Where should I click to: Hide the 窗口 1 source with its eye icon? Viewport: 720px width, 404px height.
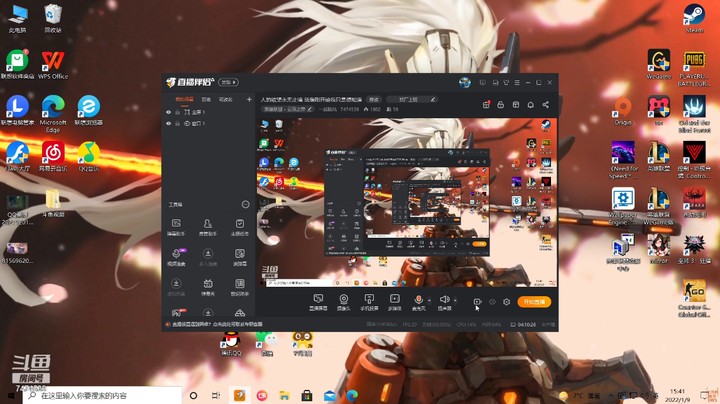pos(169,123)
